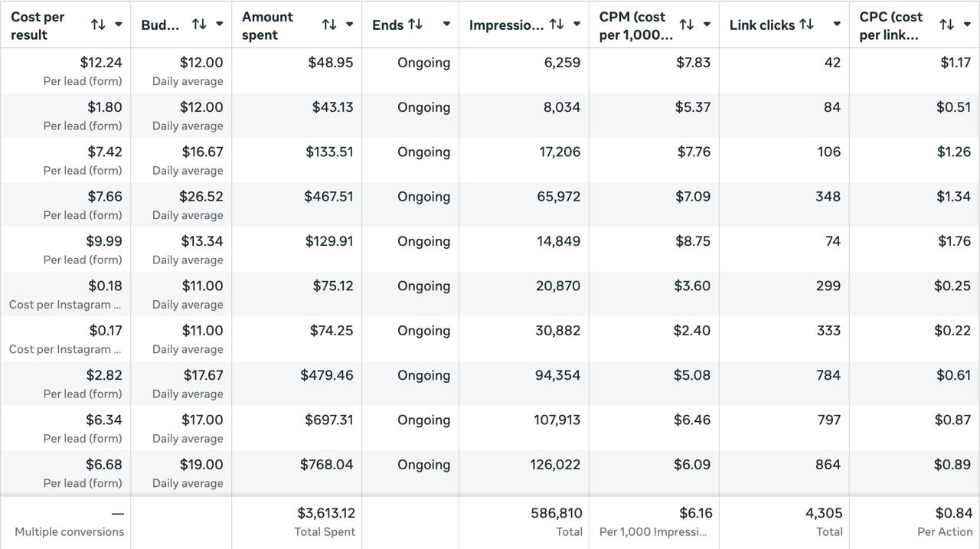Open the Cost per result column dropdown
Screen dimensions: 980x549
(x=119, y=25)
